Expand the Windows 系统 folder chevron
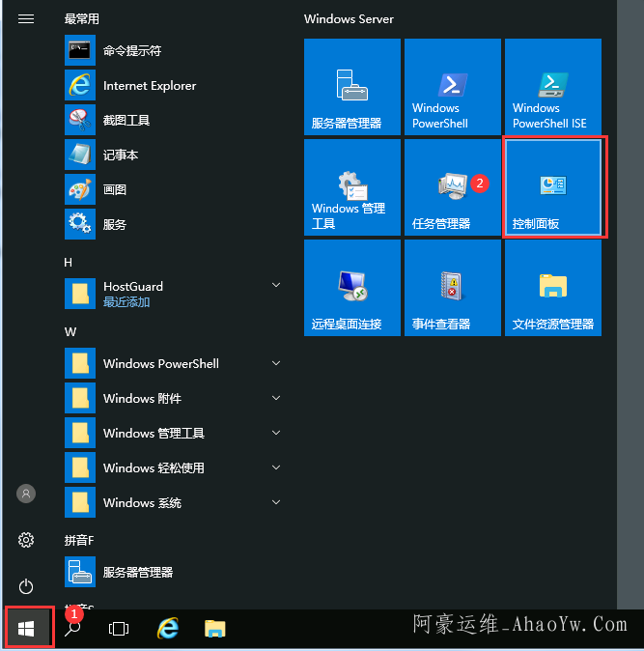The height and width of the screenshot is (651, 644). click(x=276, y=502)
